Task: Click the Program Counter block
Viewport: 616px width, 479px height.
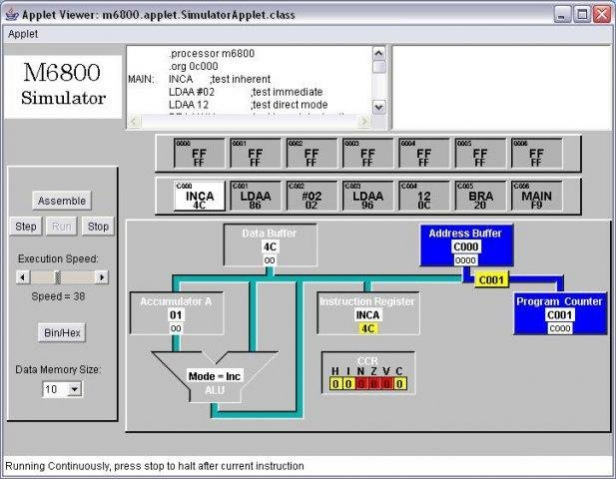Action: 560,314
